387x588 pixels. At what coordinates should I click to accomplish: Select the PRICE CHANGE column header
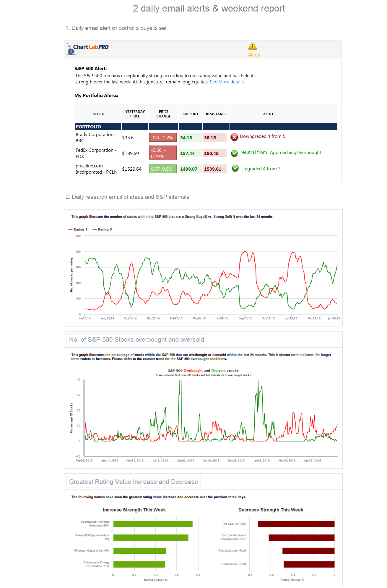[x=164, y=114]
